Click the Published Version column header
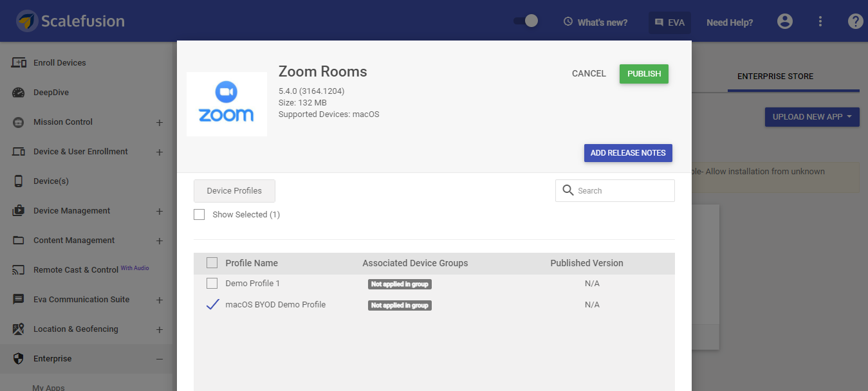Image resolution: width=868 pixels, height=391 pixels. [x=587, y=263]
